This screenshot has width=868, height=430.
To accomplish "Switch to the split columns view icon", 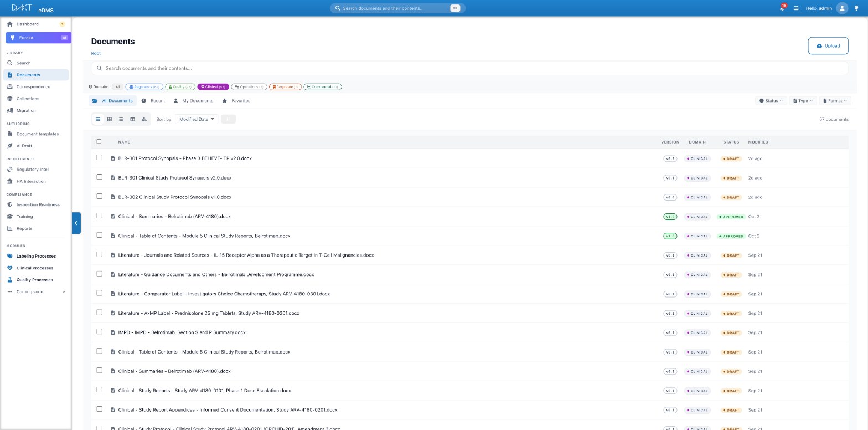I will click(132, 119).
